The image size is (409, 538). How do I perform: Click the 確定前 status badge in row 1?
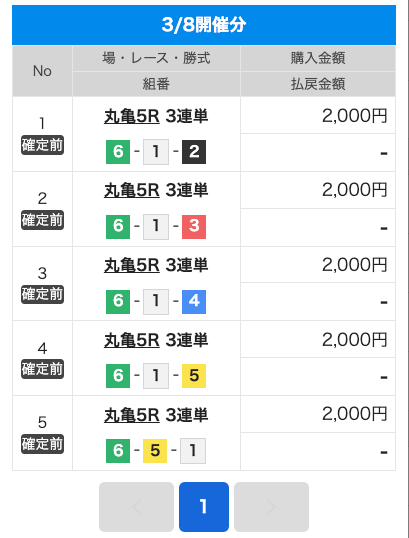click(x=43, y=145)
